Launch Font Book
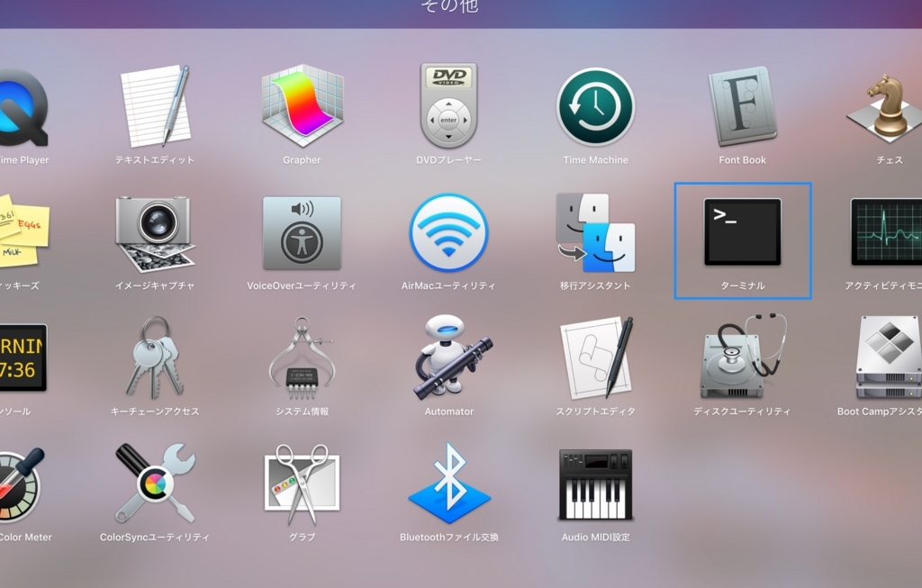Viewport: 922px width, 588px height. coord(742,106)
